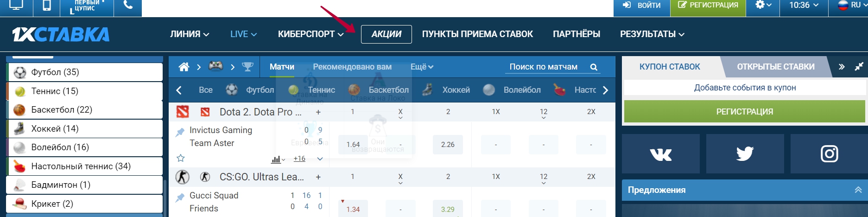Screen dimensions: 868x217
Task: Select odds 2.26 for Team Aster
Action: [448, 145]
